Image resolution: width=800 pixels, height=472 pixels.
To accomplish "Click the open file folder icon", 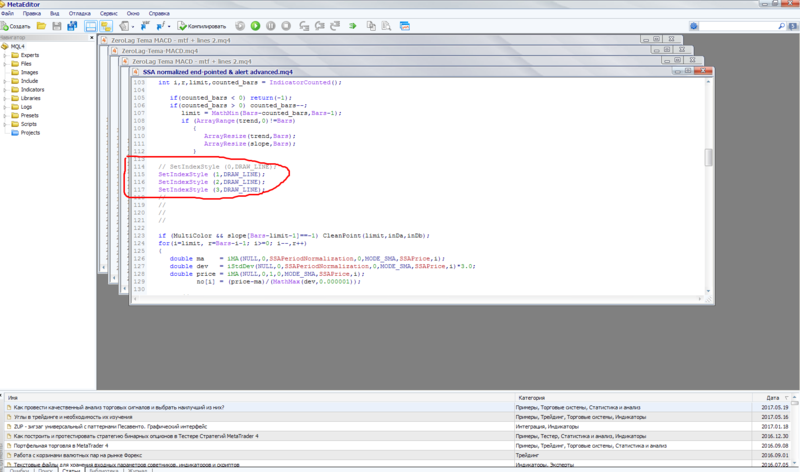I will tap(40, 26).
